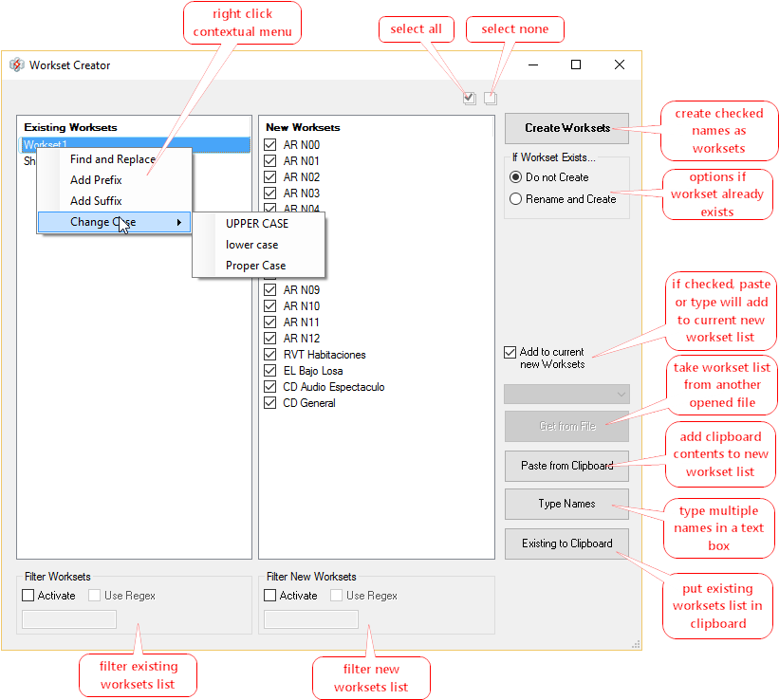Click the Type Names button

566,504
